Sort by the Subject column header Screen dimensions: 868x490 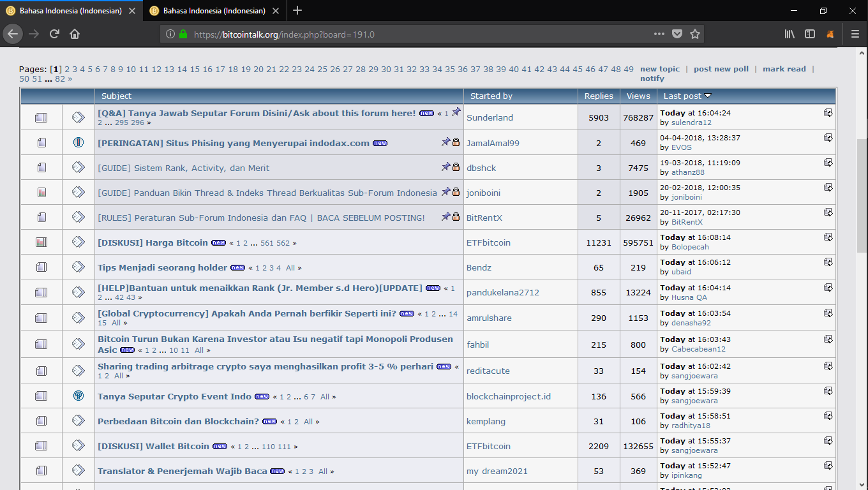coord(116,96)
